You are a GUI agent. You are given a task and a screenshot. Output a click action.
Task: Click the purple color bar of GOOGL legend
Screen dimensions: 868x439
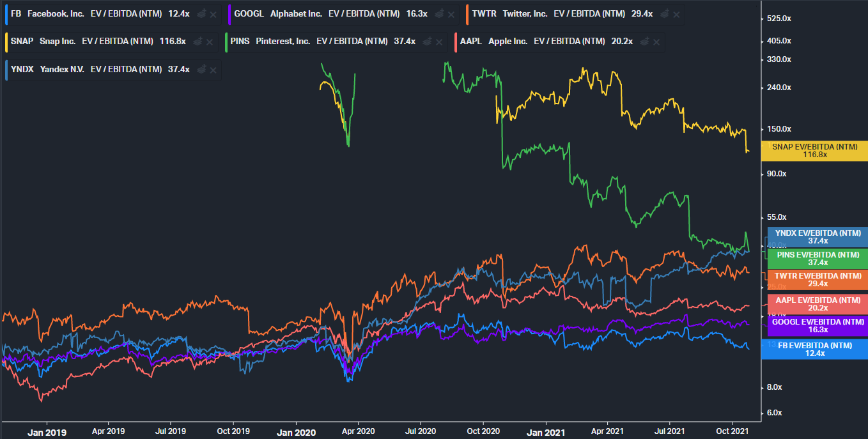tap(228, 13)
